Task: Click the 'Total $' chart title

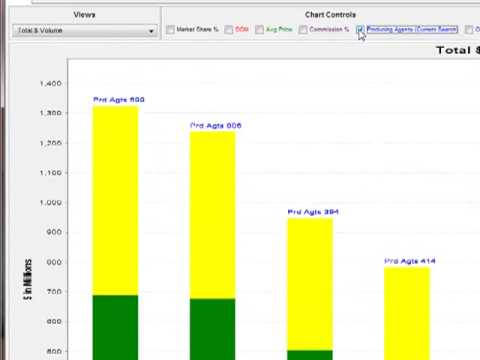Action: coord(458,50)
